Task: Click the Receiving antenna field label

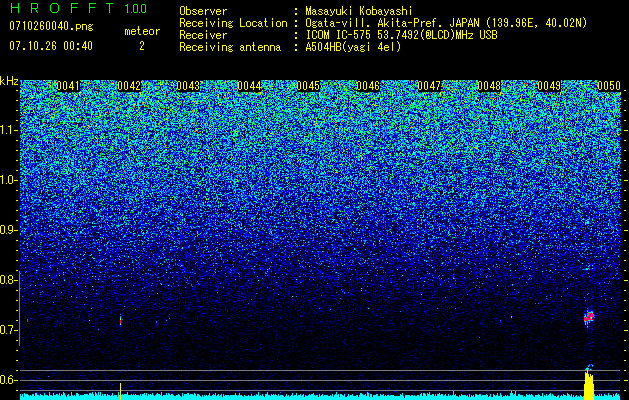Action: [x=230, y=47]
